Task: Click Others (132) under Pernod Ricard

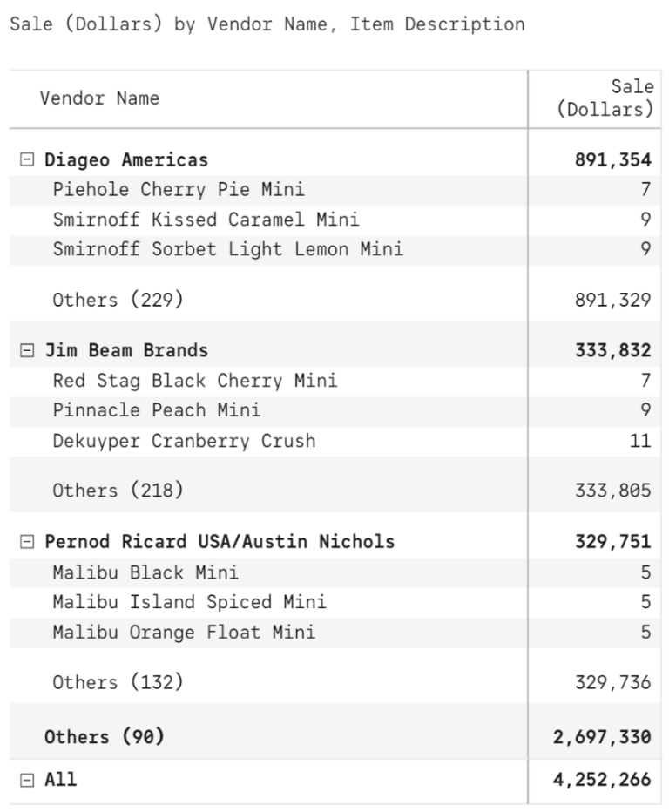Action: (x=118, y=682)
